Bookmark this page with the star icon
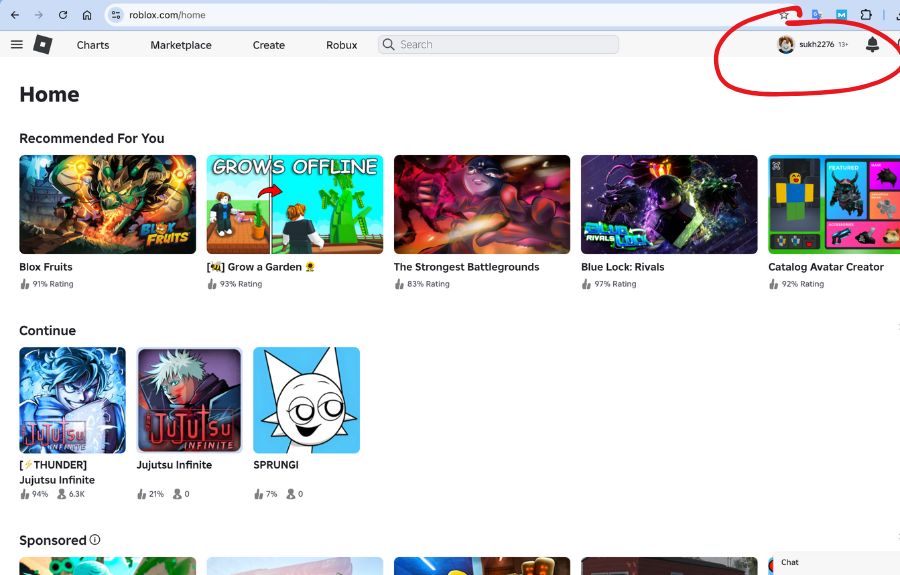The height and width of the screenshot is (575, 900). [x=783, y=15]
